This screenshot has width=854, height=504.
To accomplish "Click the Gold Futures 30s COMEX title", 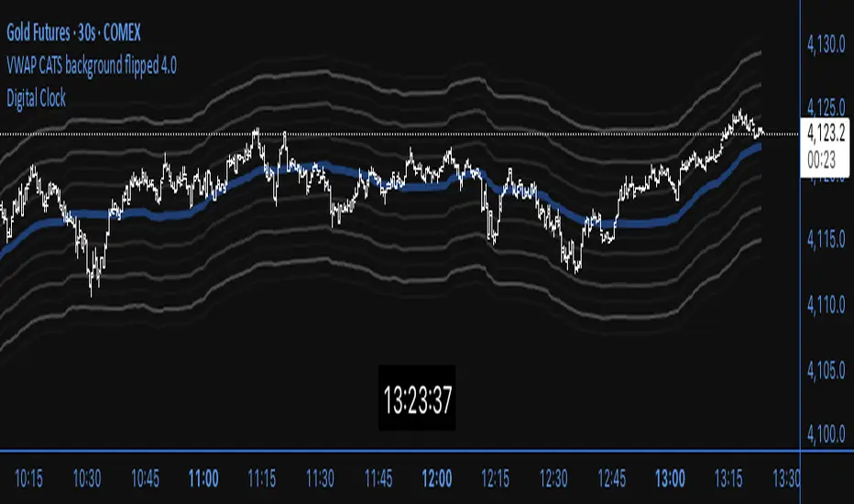I will [x=73, y=33].
